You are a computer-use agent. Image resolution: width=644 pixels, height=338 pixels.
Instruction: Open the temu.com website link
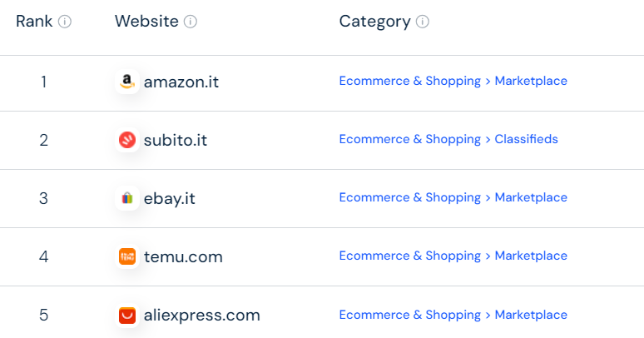click(x=183, y=256)
